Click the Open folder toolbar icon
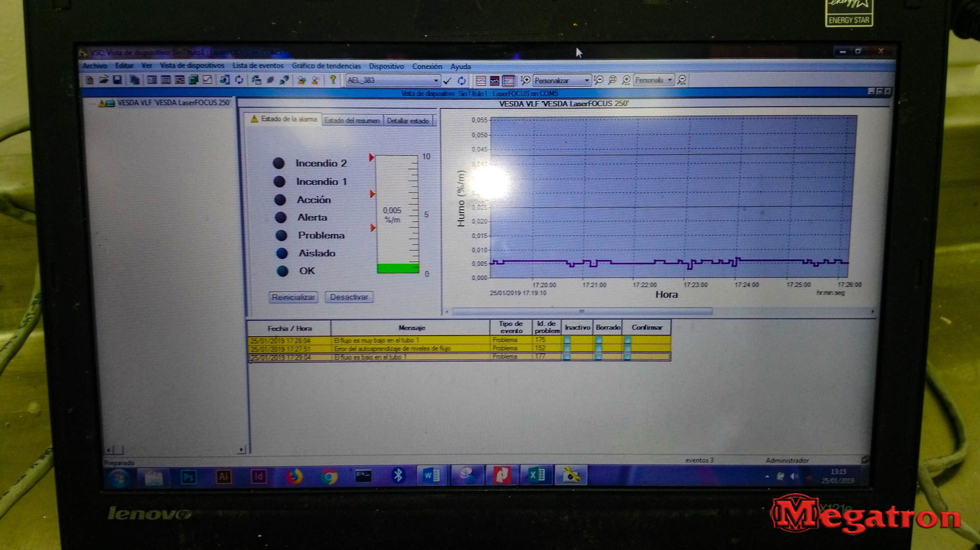Screen dimensions: 980x550 pos(103,80)
